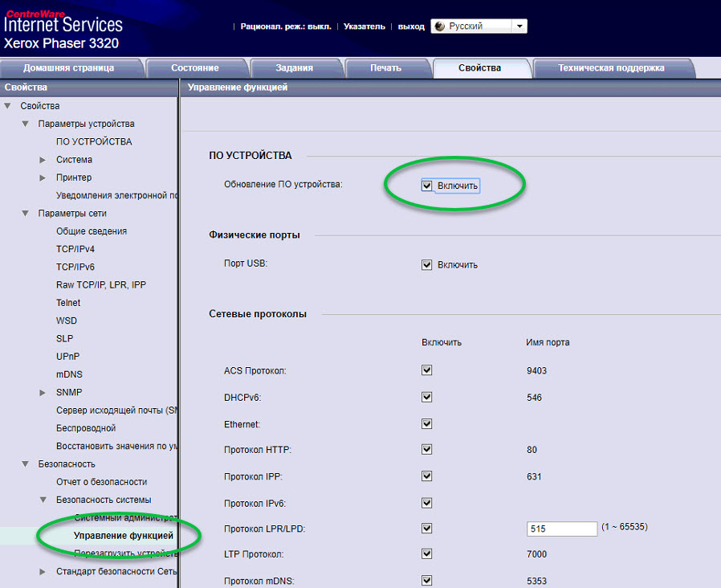Switch to the Состояние tab
Screen dimensions: 721x588
point(195,68)
